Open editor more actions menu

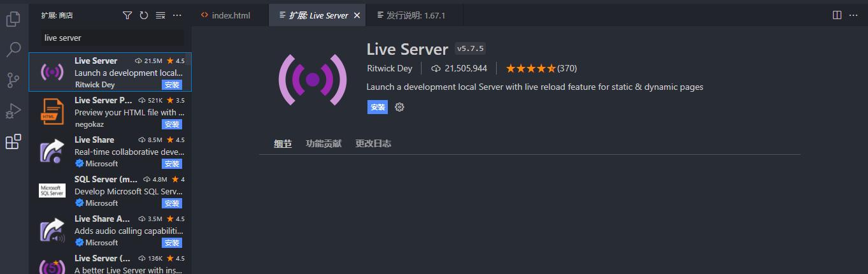[854, 15]
